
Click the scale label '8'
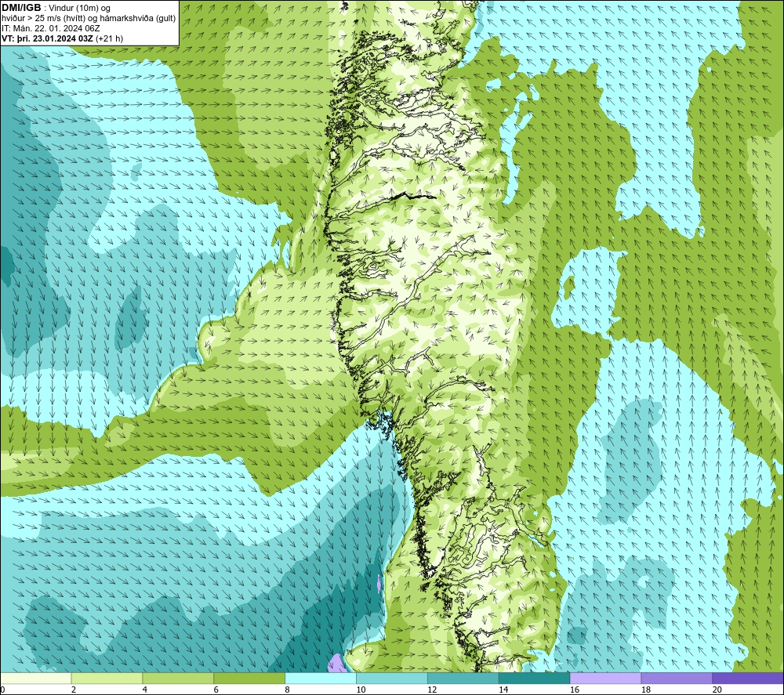point(288,690)
